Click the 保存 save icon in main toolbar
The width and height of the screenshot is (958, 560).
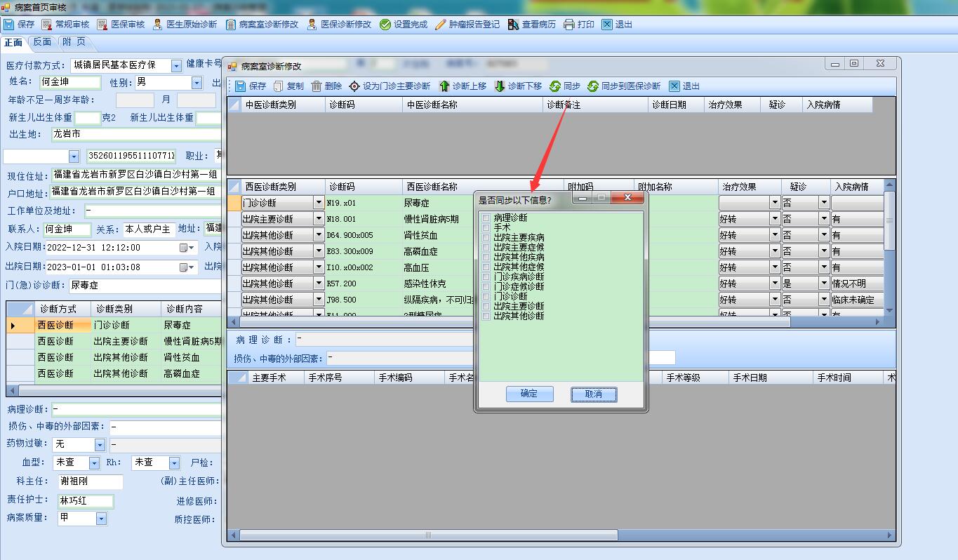pyautogui.click(x=9, y=24)
